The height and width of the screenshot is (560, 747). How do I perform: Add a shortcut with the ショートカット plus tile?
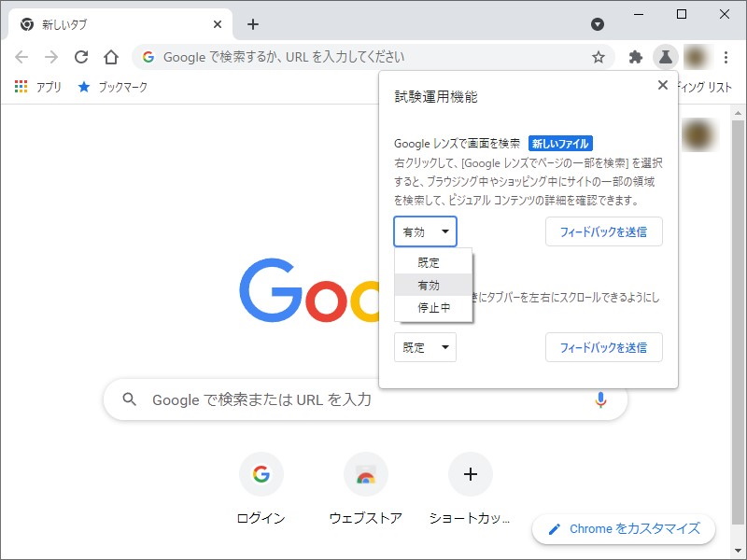tap(471, 474)
